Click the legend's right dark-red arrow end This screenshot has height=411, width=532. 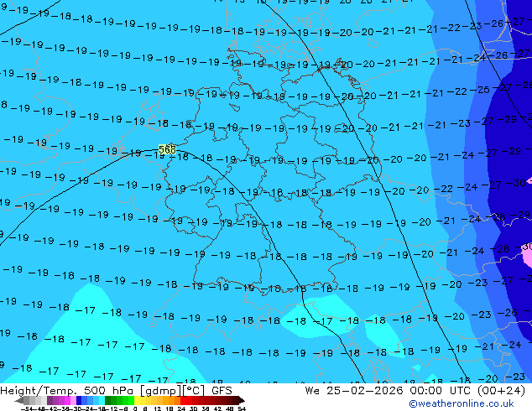(241, 400)
